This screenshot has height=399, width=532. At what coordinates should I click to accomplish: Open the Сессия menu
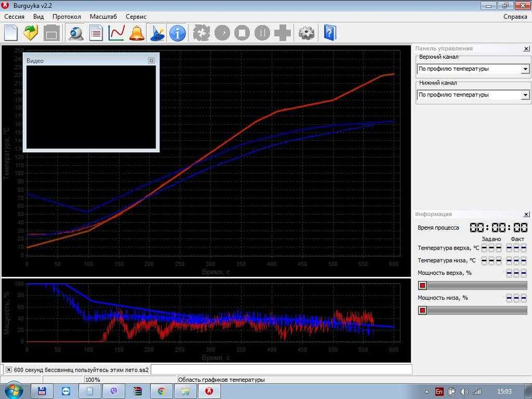[14, 17]
